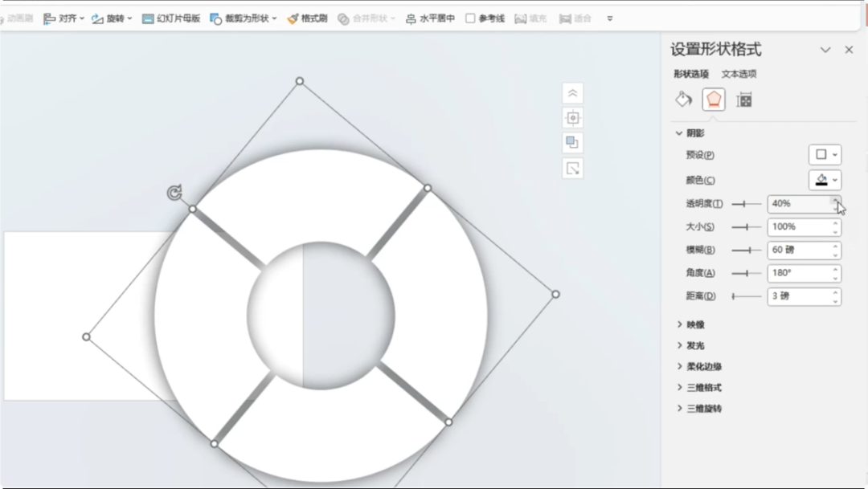Decrease 角度 with down spinner arrow
This screenshot has height=489, width=868.
[x=835, y=279]
